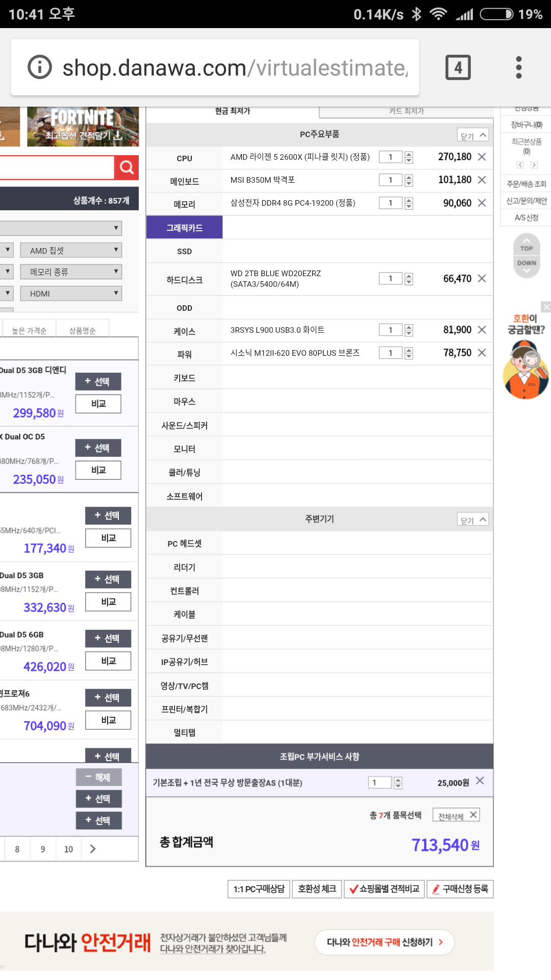This screenshot has width=551, height=980.
Task: Collapse the PC주요부품 section with 닫기
Action: [x=473, y=135]
